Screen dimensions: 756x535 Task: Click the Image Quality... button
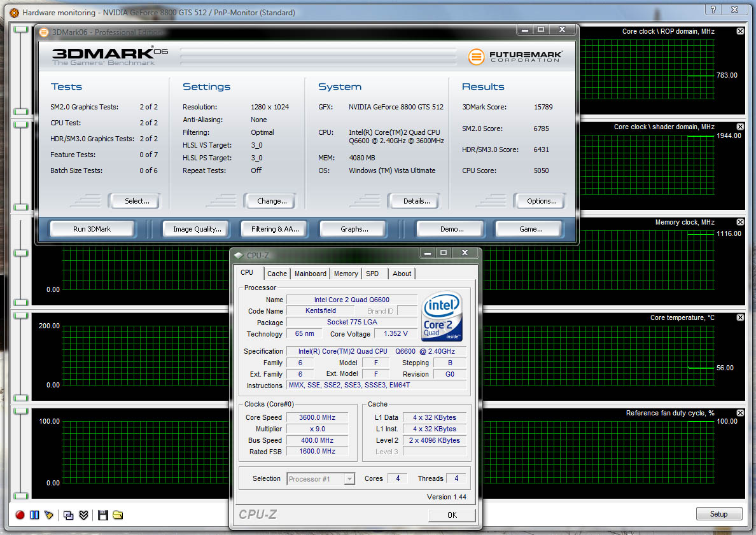(x=197, y=230)
